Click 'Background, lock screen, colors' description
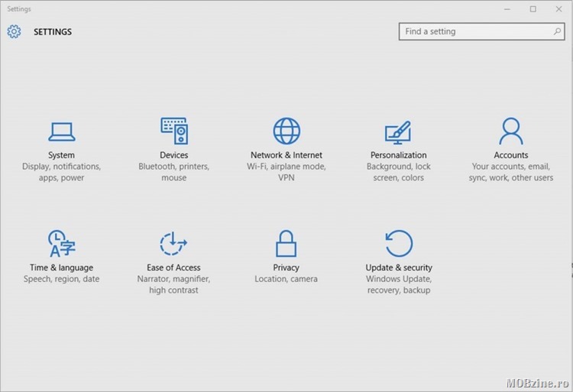The image size is (573, 392). tap(399, 172)
